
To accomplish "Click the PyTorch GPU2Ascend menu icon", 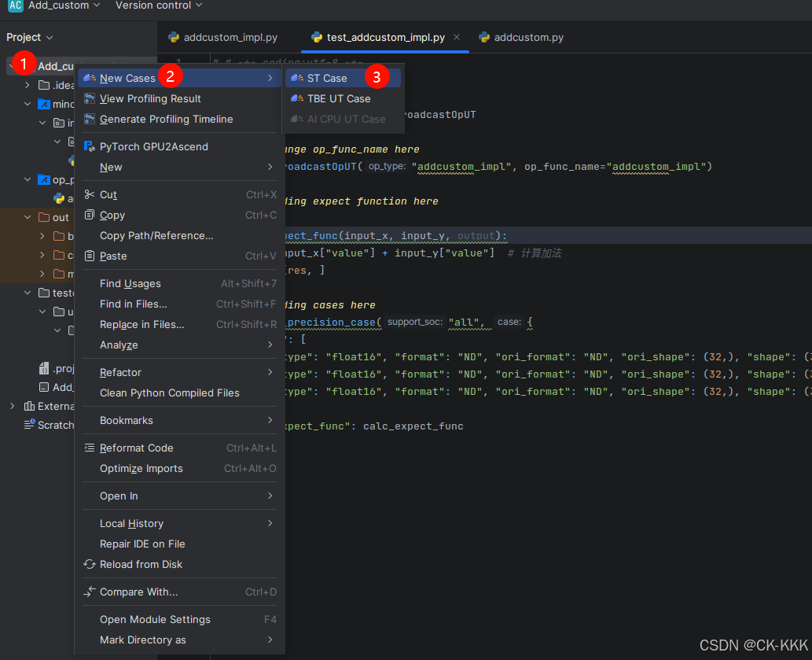I will 89,146.
